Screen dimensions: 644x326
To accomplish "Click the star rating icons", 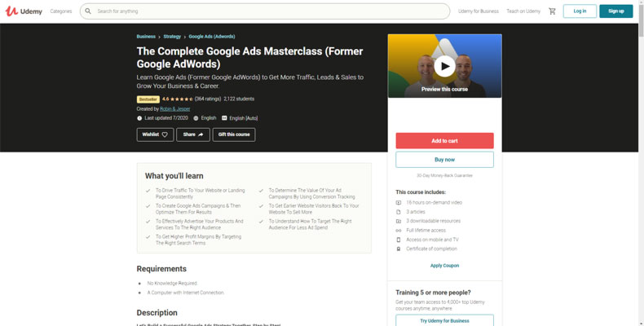I will coord(182,99).
